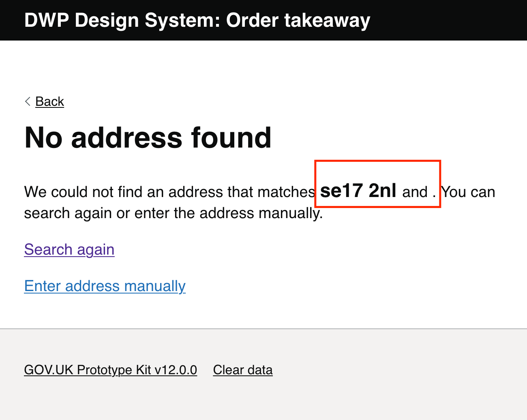The image size is (527, 420).
Task: Click the No address found heading
Action: pos(148,138)
